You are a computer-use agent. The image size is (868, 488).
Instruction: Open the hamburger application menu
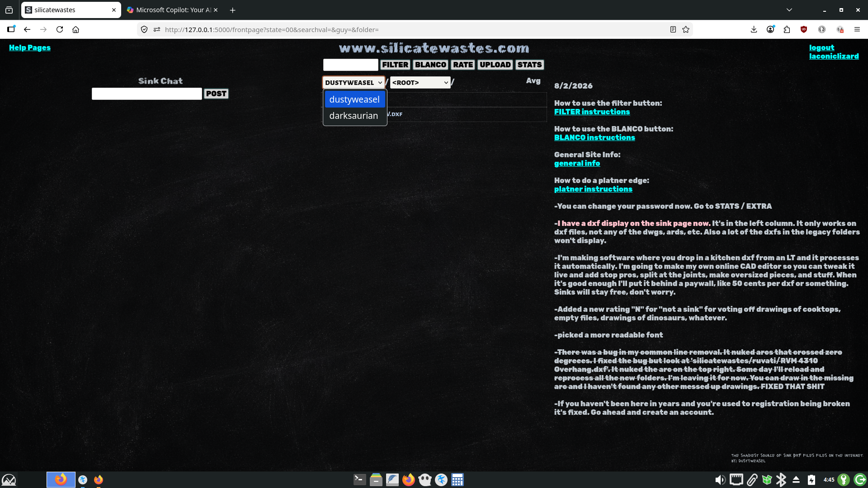point(857,29)
